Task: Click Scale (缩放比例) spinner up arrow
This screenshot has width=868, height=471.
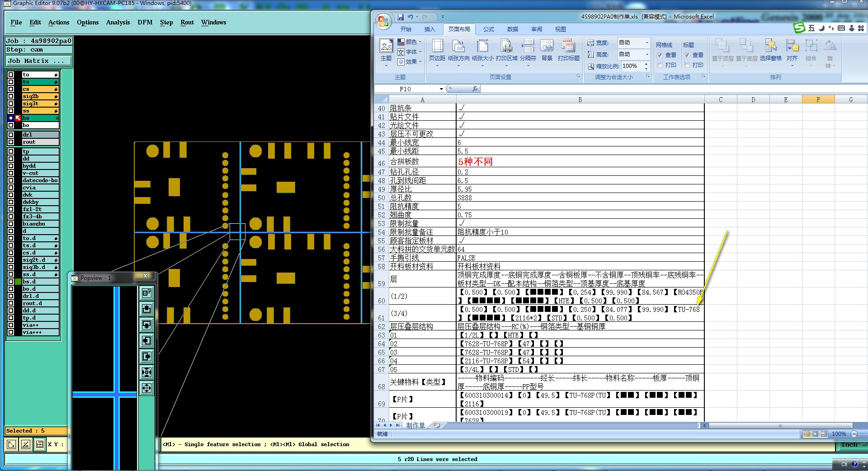Action: 646,64
